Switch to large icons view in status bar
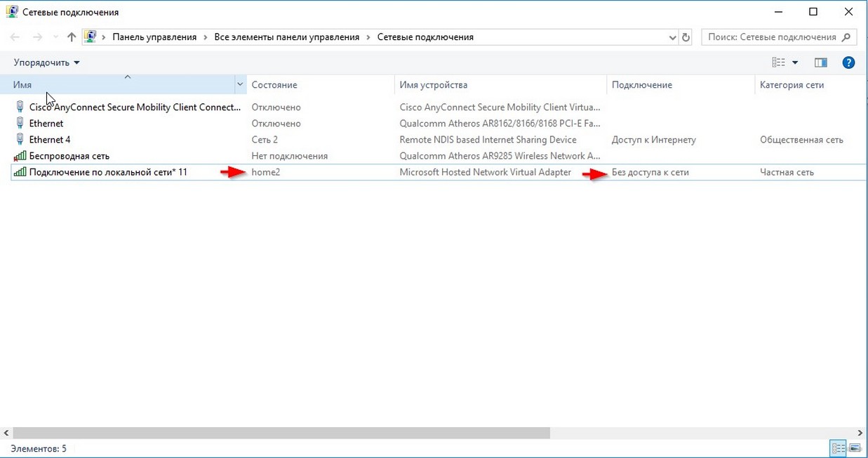868x458 pixels. click(x=855, y=448)
